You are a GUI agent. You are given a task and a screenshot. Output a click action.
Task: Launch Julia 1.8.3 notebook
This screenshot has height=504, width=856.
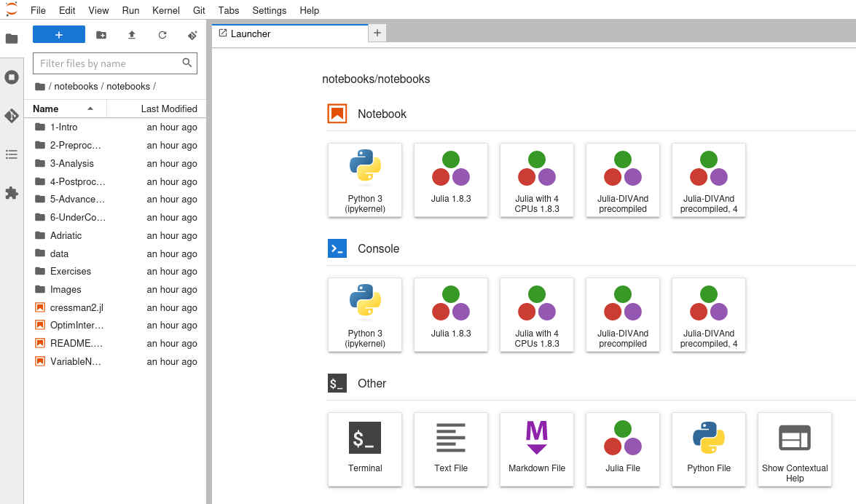pos(451,180)
